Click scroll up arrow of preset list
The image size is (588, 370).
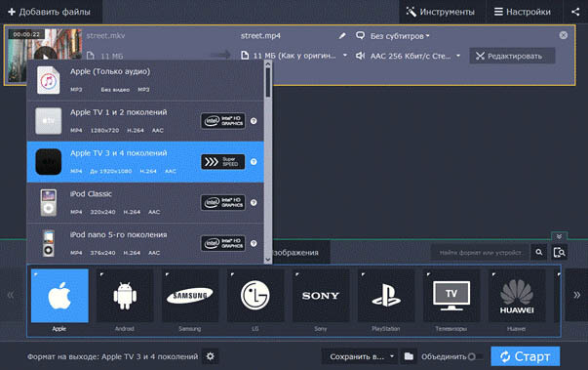tap(268, 64)
